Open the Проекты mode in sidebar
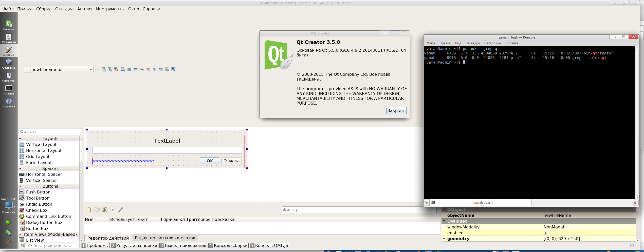 coord(9,77)
